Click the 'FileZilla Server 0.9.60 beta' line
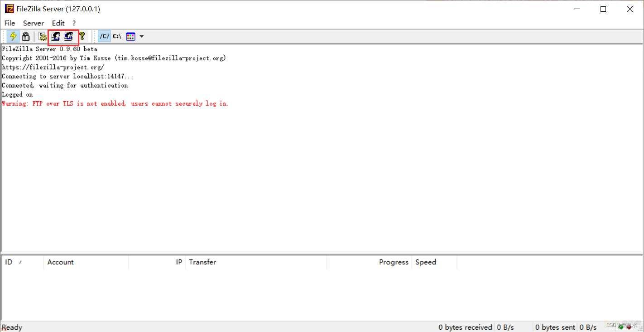644x332 pixels. click(49, 49)
